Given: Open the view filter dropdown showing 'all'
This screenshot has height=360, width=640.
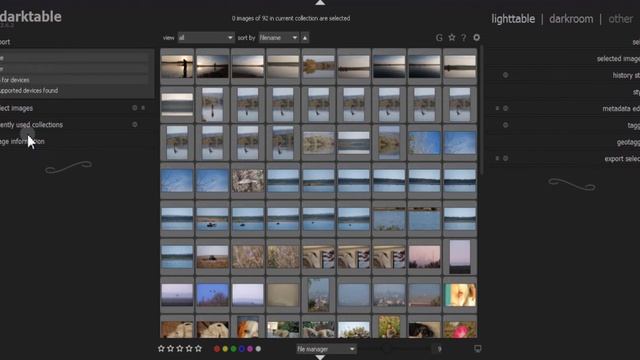Looking at the screenshot, I should (206, 38).
